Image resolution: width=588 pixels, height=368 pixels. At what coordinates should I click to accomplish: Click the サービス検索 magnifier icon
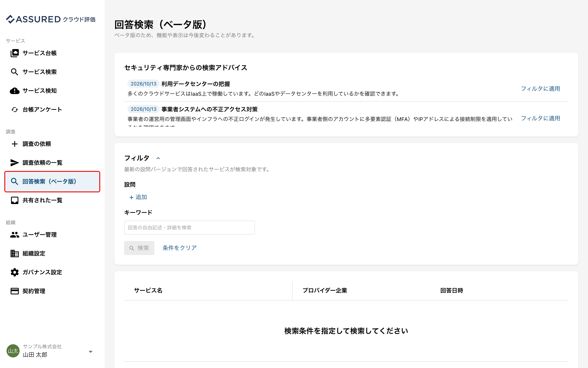click(14, 72)
